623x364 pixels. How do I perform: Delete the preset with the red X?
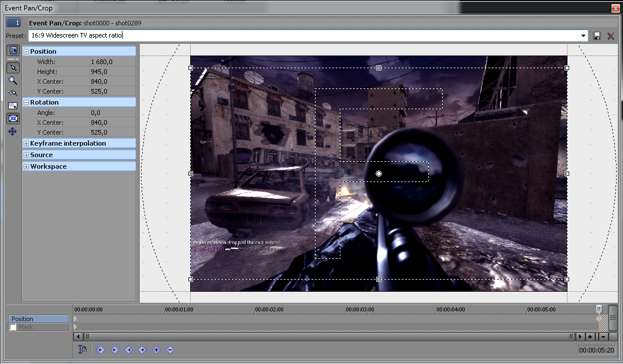(611, 36)
